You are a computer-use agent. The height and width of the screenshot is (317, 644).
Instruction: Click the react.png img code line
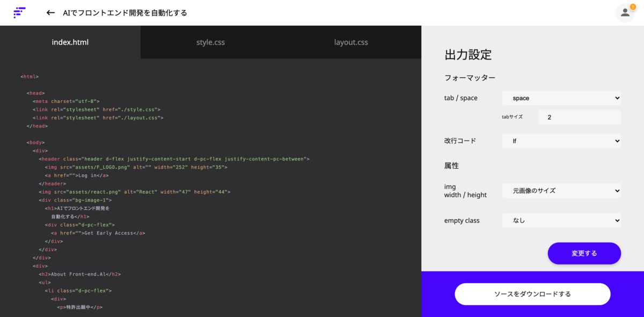pos(135,191)
